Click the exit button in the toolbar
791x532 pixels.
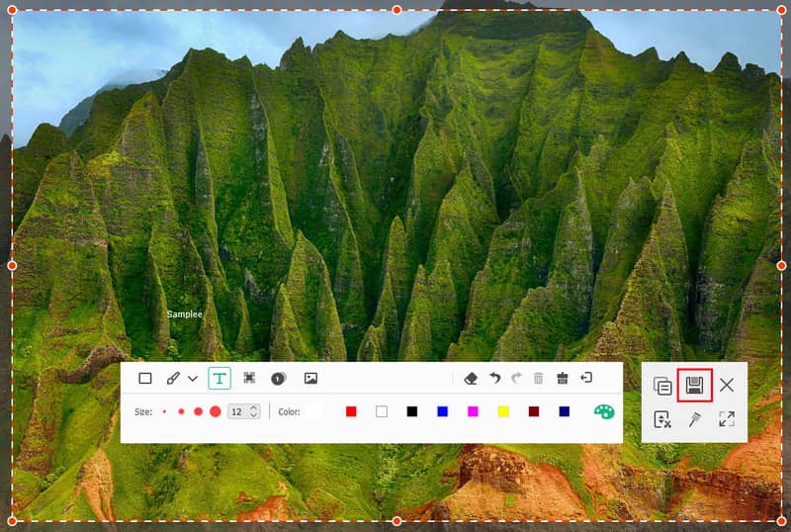click(x=586, y=378)
